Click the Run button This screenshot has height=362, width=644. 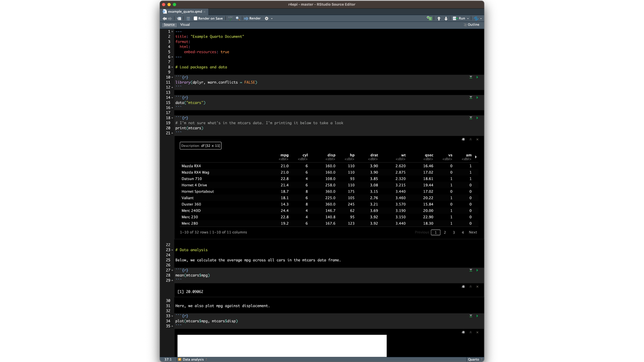pos(459,18)
